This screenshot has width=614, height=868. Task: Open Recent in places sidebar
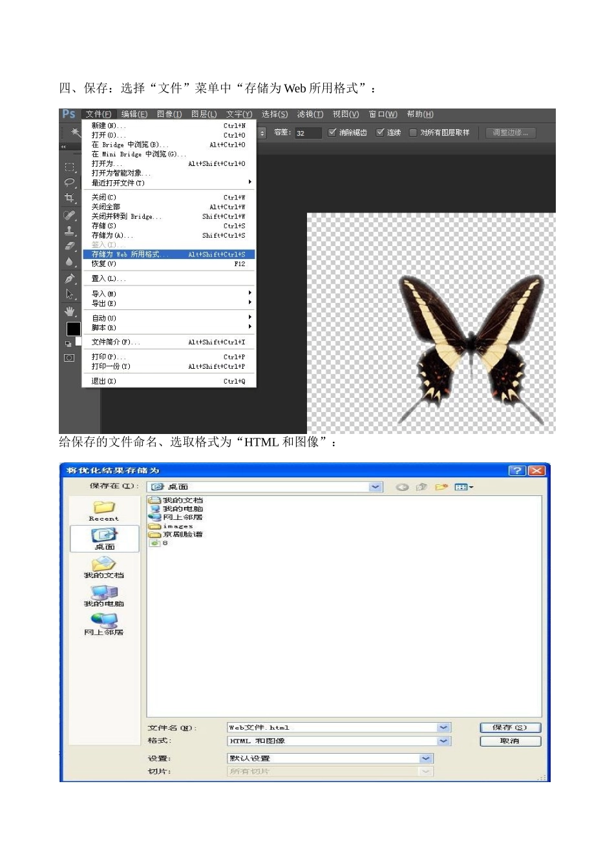coord(104,511)
